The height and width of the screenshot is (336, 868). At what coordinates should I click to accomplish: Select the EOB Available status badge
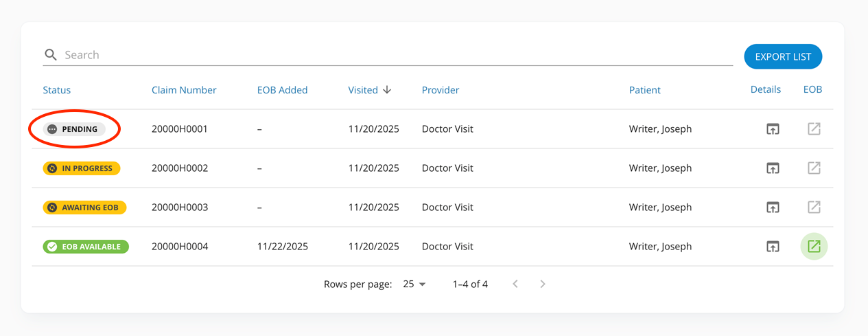coord(86,247)
